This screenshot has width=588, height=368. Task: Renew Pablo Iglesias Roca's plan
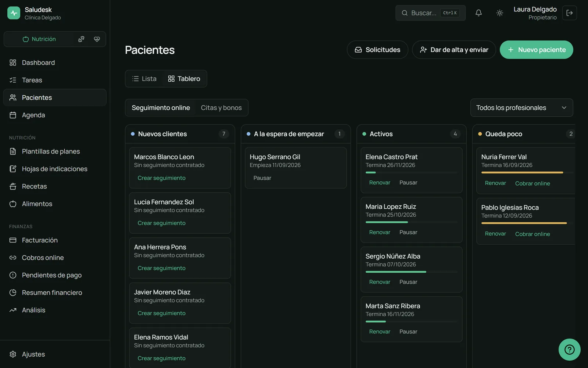(x=495, y=234)
